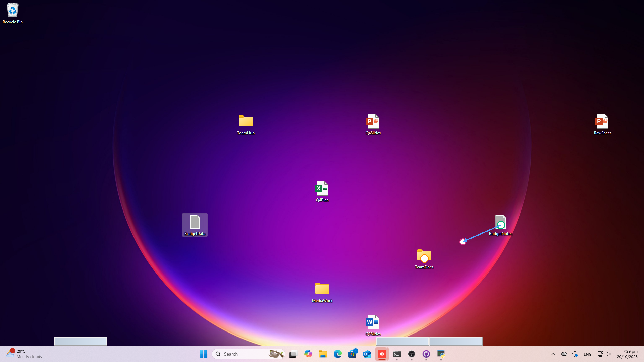Open GitHub Desktop from the taskbar
The image size is (644, 362).
[426, 354]
